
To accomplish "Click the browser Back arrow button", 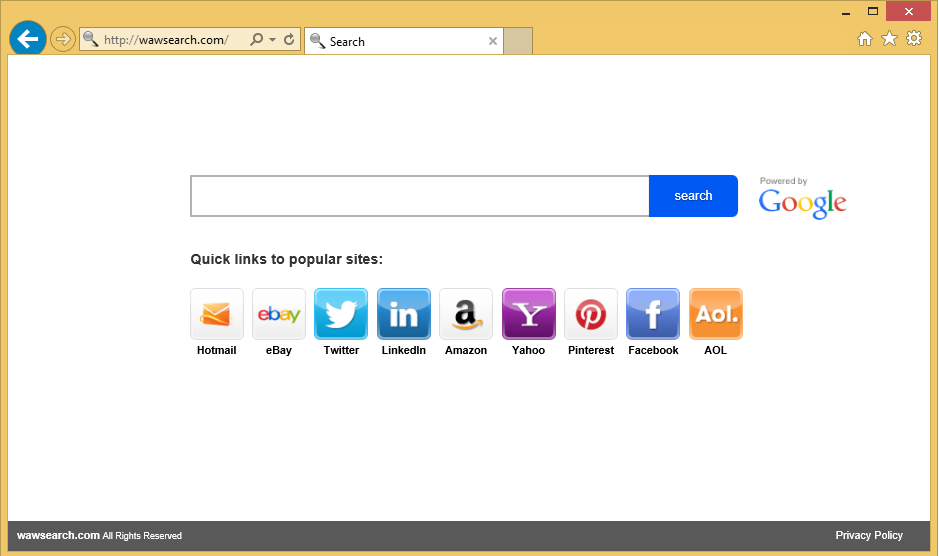I will 27,39.
